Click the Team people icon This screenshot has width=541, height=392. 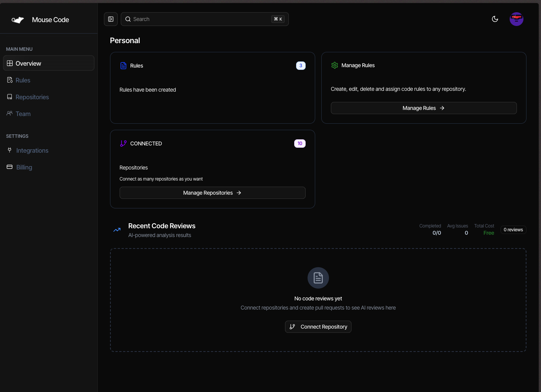click(10, 113)
